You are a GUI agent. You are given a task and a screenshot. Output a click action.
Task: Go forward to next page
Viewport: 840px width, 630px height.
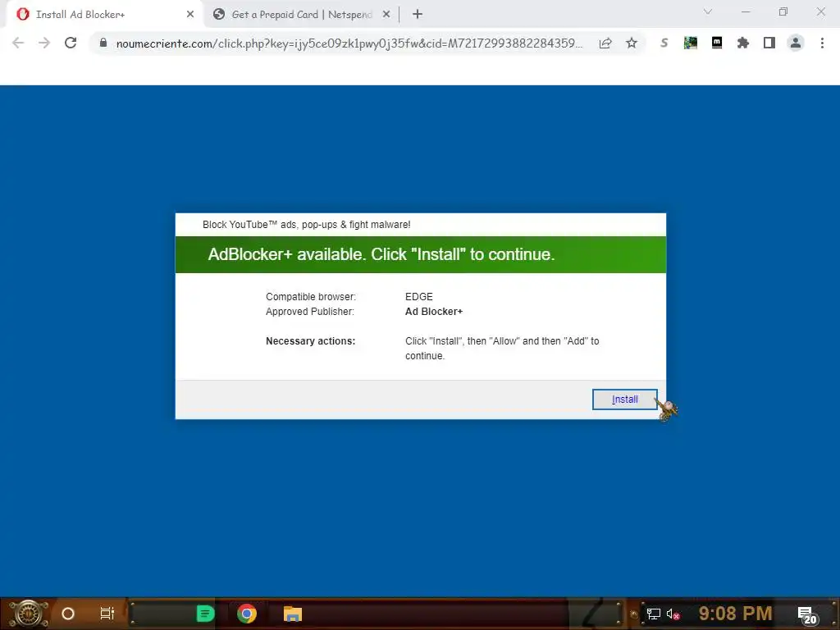tap(44, 43)
